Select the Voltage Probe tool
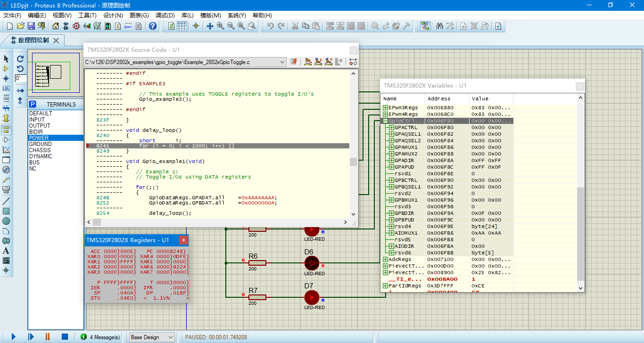The height and width of the screenshot is (343, 644). pyautogui.click(x=7, y=180)
